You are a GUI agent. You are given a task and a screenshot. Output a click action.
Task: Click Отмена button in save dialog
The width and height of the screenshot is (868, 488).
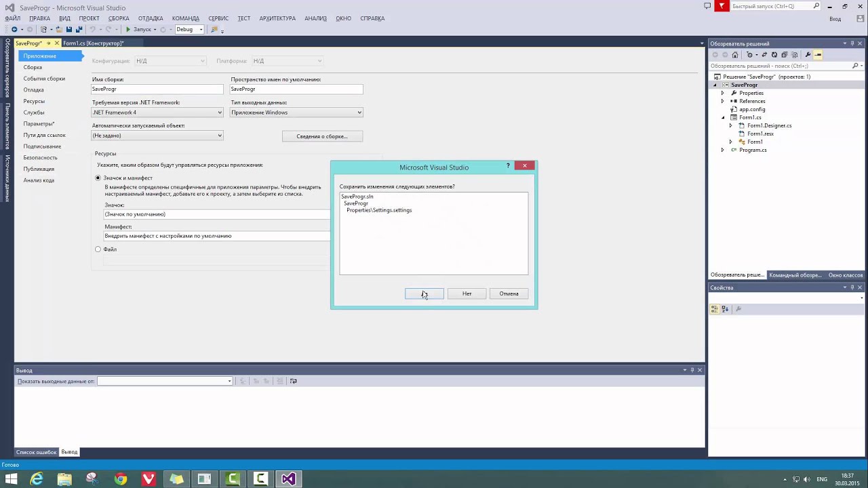(509, 293)
